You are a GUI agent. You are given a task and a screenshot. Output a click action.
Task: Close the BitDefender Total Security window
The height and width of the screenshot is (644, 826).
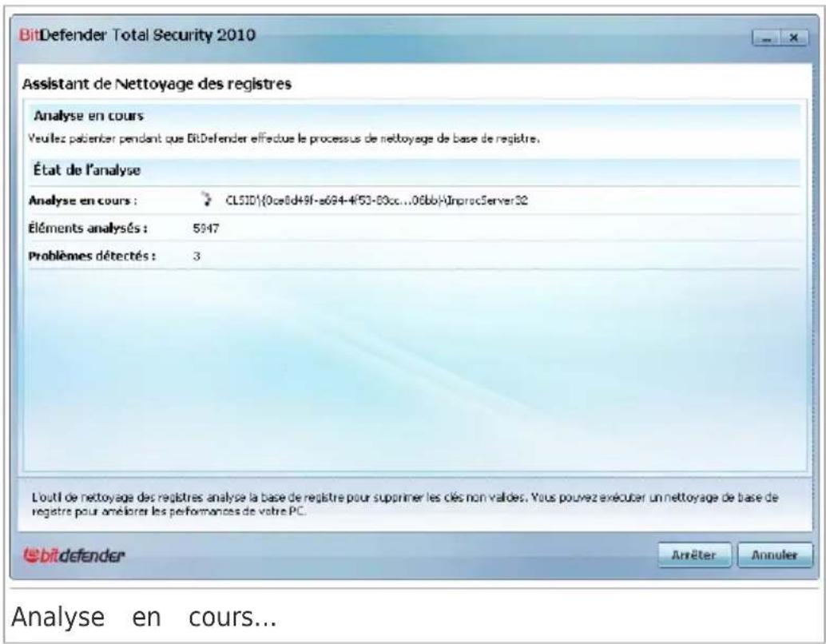[794, 38]
